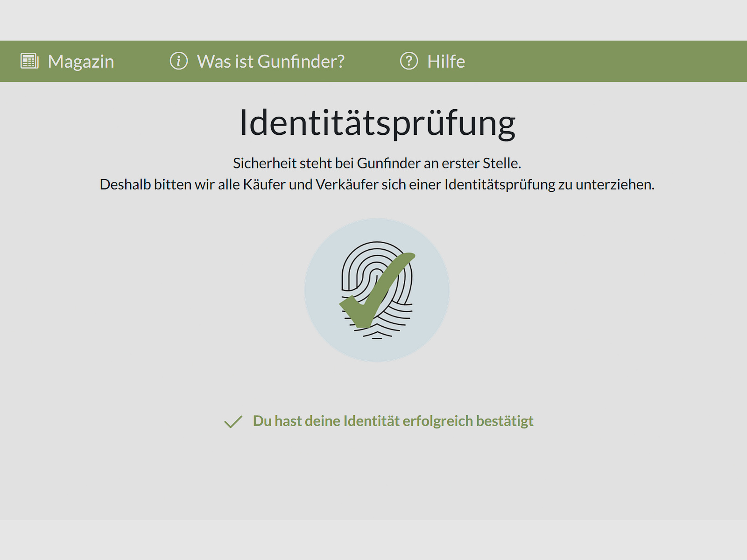The width and height of the screenshot is (747, 560).
Task: Click the light blue circle's empty edge
Action: [322, 327]
